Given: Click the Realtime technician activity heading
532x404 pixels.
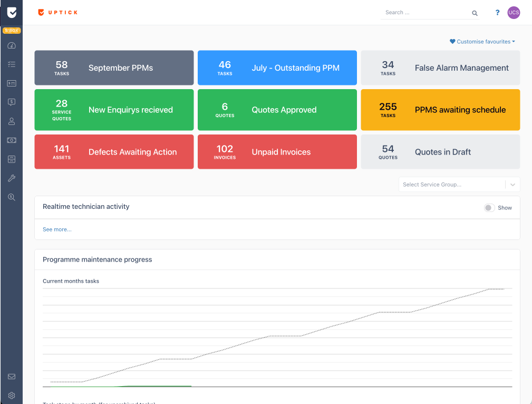Looking at the screenshot, I should pyautogui.click(x=86, y=207).
